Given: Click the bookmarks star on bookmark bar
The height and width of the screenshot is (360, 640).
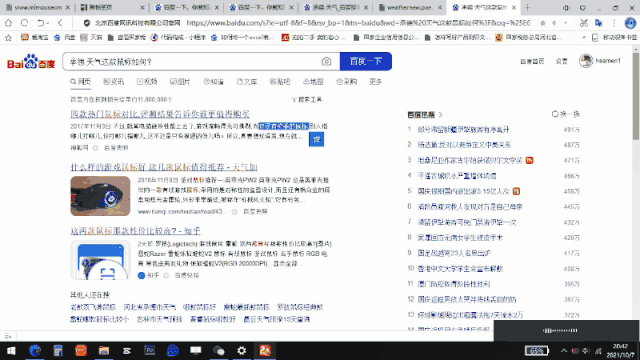Looking at the screenshot, I should click(x=8, y=38).
